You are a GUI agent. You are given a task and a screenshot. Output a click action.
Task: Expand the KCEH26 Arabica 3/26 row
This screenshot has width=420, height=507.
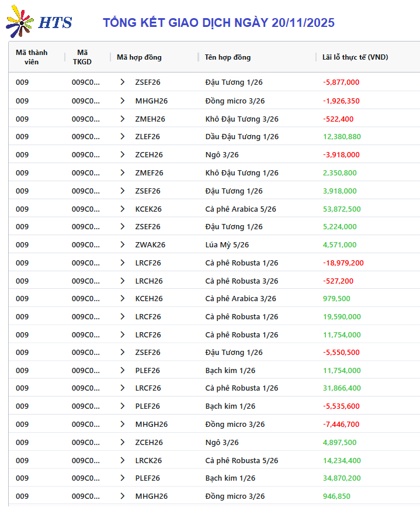click(x=122, y=299)
